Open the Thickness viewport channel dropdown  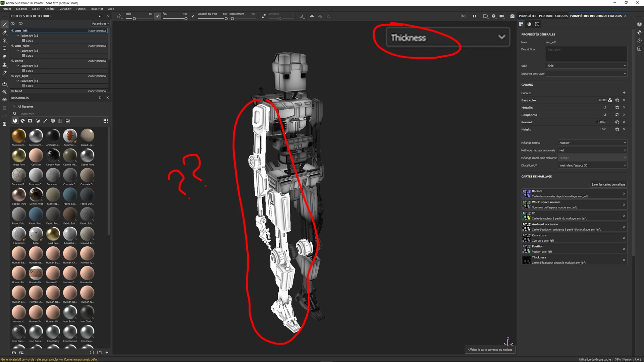[x=501, y=37]
